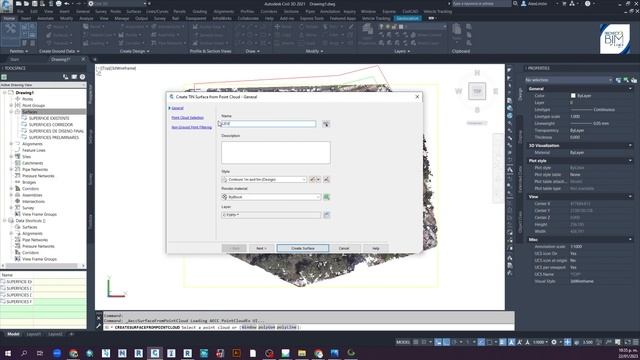Open the Points node icon in Prospector tree
The height and width of the screenshot is (360, 640).
coord(18,99)
